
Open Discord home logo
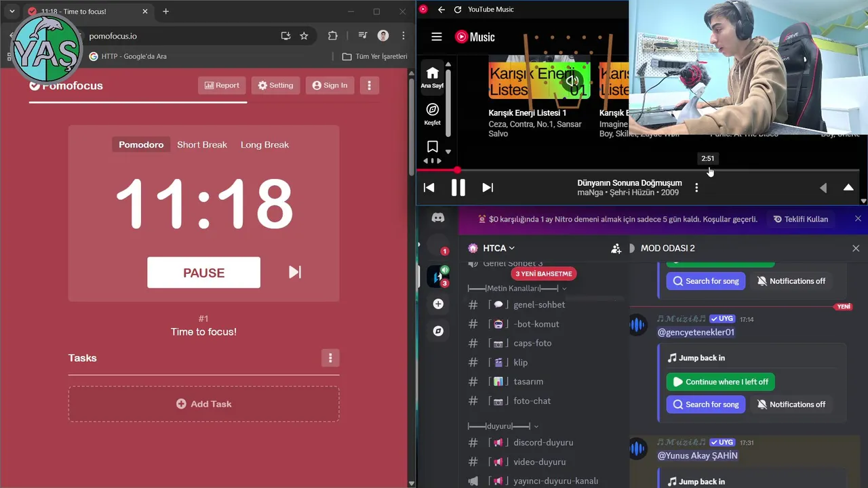click(x=438, y=218)
